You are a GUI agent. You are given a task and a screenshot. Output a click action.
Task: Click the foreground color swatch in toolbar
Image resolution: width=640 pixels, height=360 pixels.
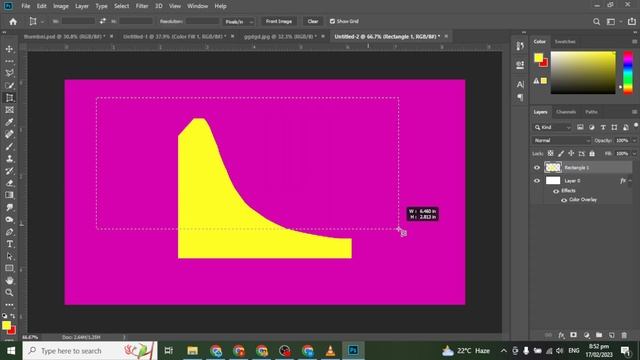coord(6,325)
